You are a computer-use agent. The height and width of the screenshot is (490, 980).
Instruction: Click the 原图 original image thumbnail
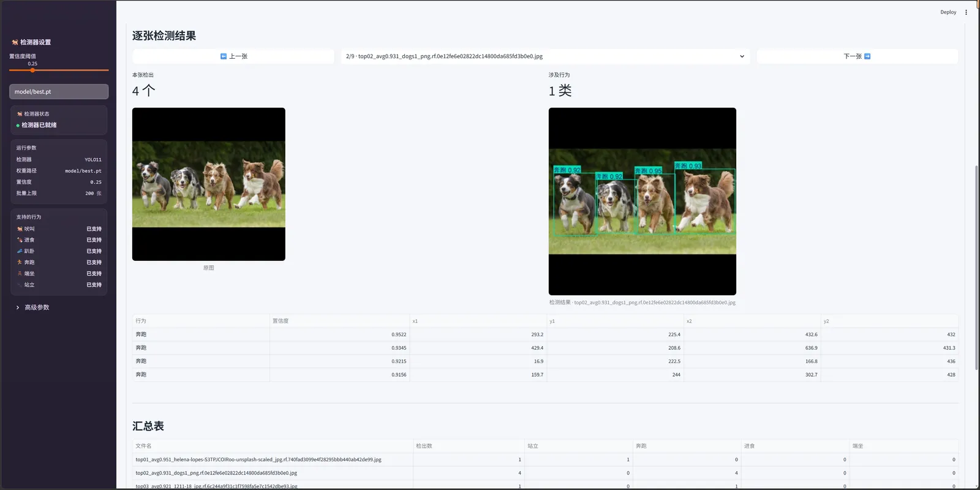pyautogui.click(x=209, y=184)
